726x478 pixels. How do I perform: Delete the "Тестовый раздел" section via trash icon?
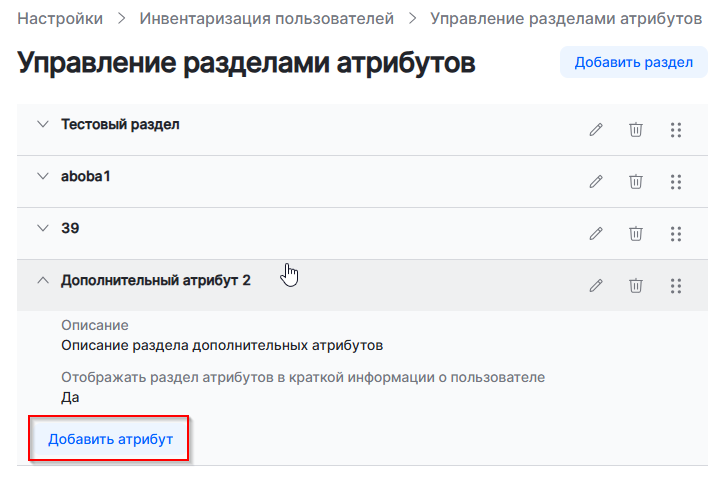point(635,129)
